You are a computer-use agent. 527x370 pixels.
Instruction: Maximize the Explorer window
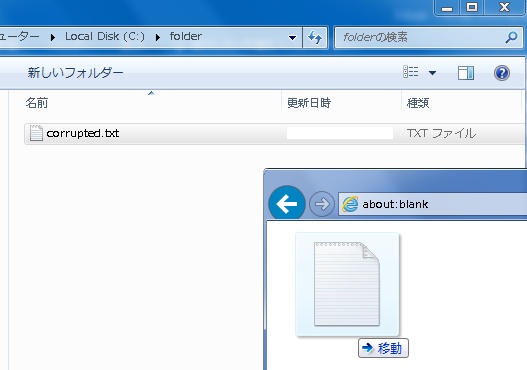tap(472, 7)
